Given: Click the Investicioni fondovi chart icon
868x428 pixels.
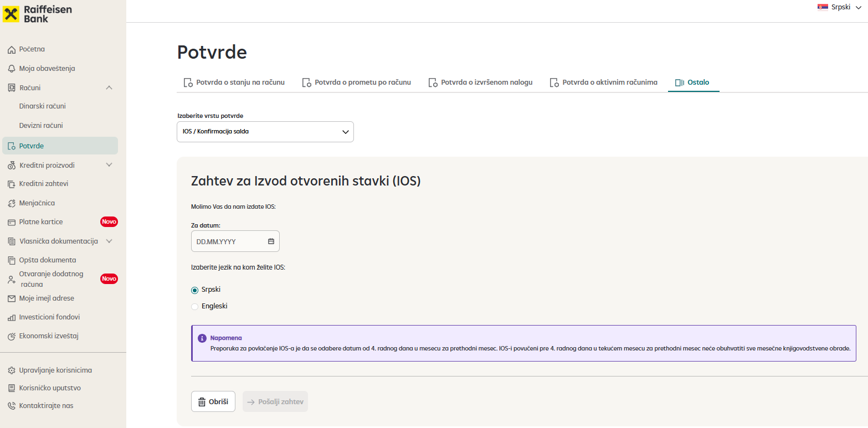Looking at the screenshot, I should coord(12,318).
